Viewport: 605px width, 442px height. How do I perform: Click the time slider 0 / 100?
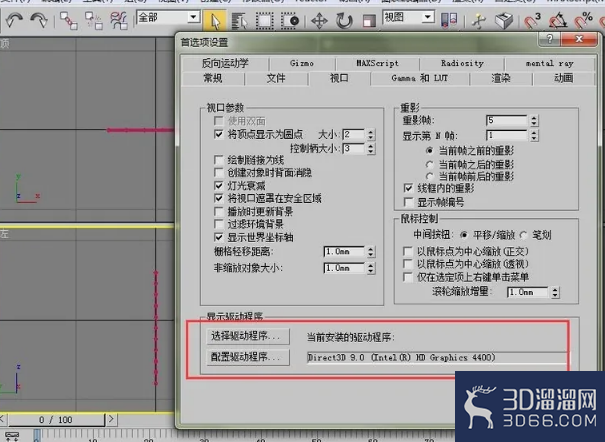pos(56,420)
